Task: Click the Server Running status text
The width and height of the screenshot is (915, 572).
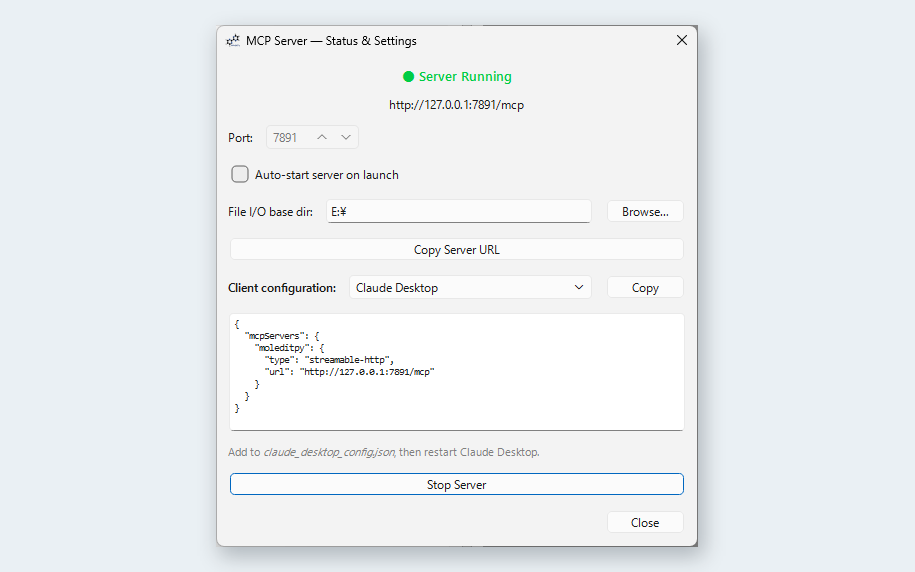Action: (465, 76)
